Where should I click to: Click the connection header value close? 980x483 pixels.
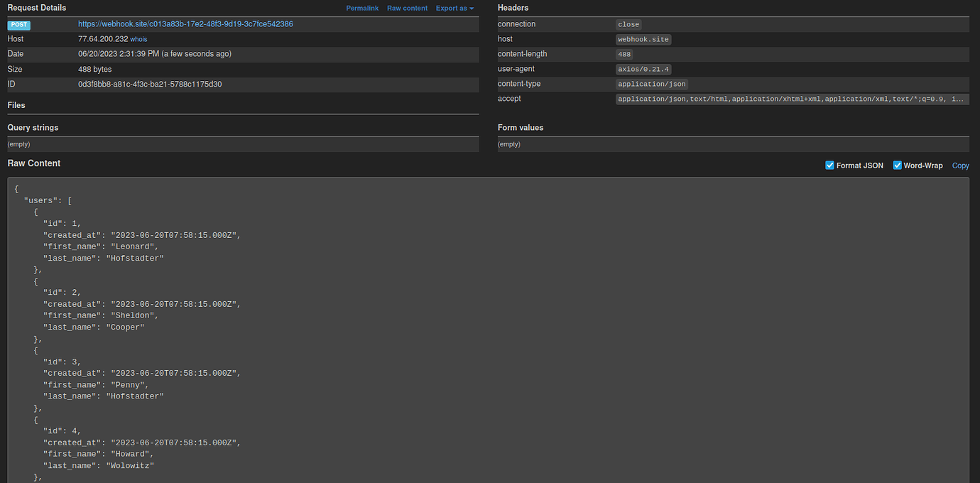[628, 24]
